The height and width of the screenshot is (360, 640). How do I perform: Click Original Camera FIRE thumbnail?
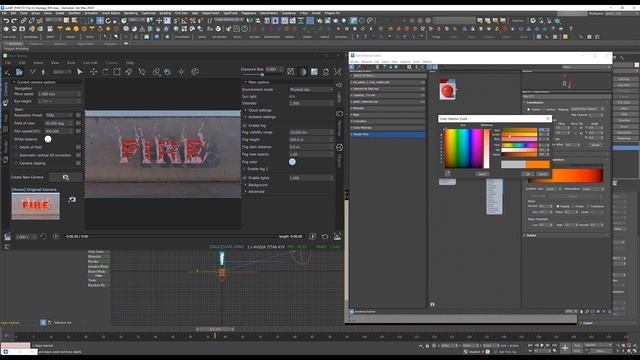coord(36,206)
